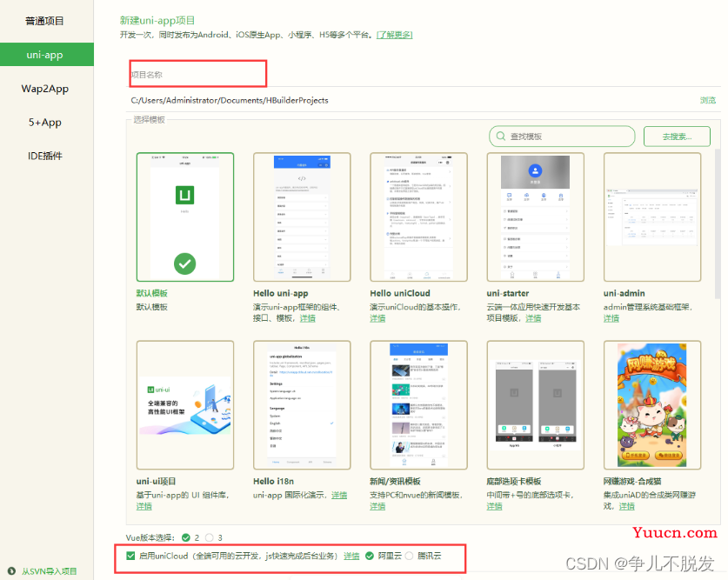Open 详情 link for Hello i18n

tap(339, 495)
